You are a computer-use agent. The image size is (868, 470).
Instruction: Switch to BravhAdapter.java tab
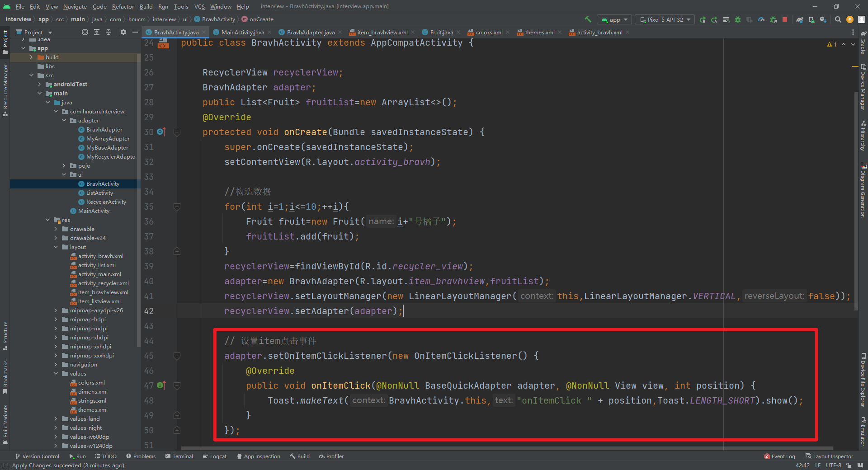pos(311,32)
